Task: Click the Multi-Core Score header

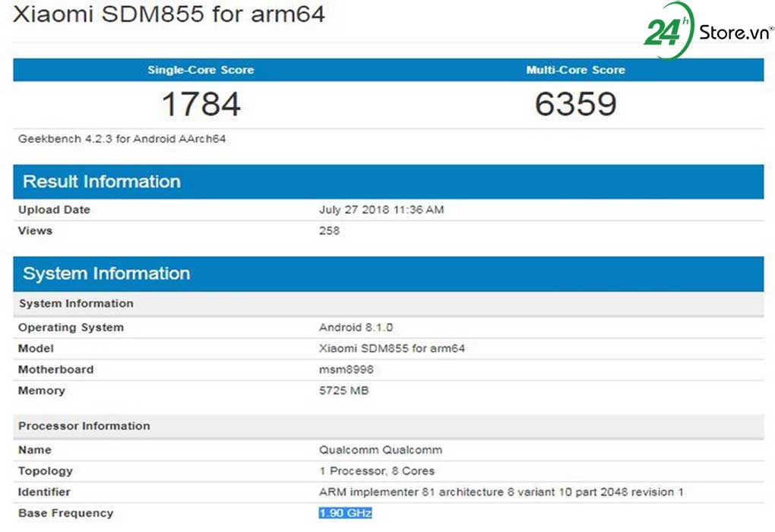Action: tap(576, 70)
